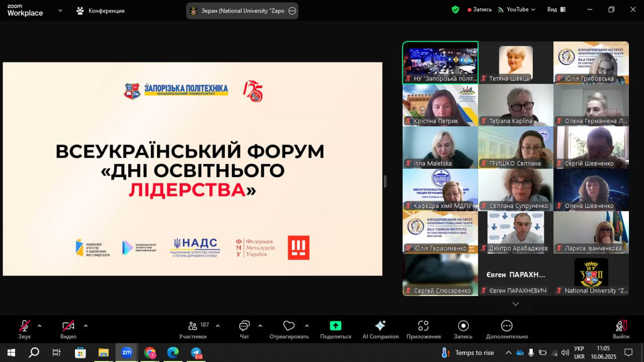Switch to the Zoom taskbar app
Image resolution: width=644 pixels, height=362 pixels.
127,352
